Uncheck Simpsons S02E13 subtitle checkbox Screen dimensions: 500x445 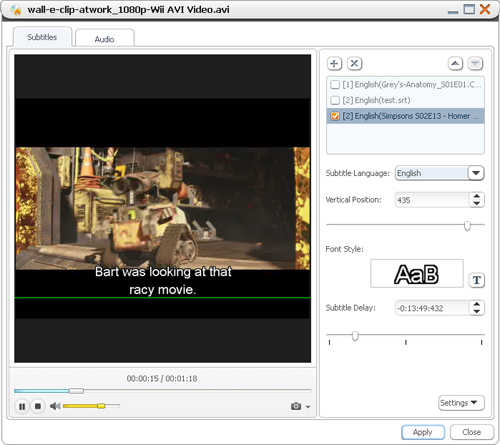click(x=335, y=116)
